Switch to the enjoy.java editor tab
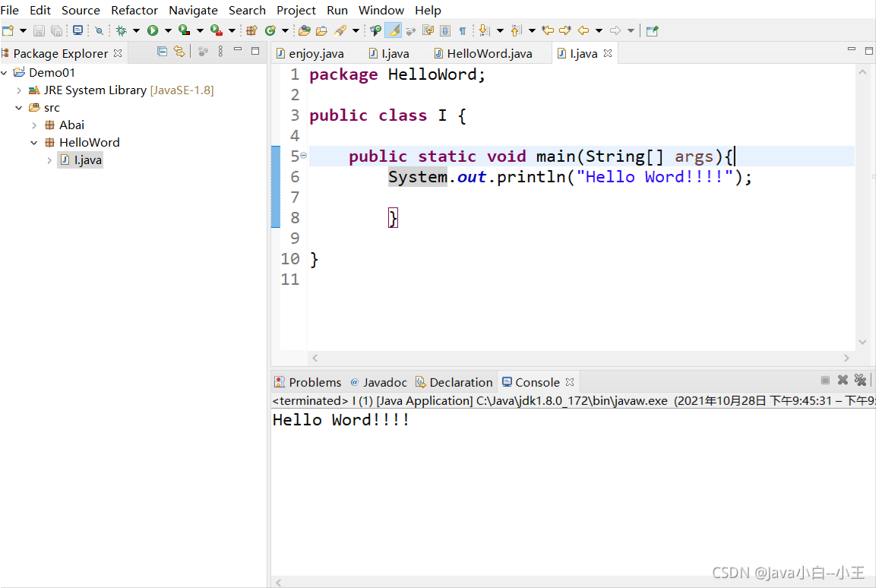876x588 pixels. (x=310, y=54)
